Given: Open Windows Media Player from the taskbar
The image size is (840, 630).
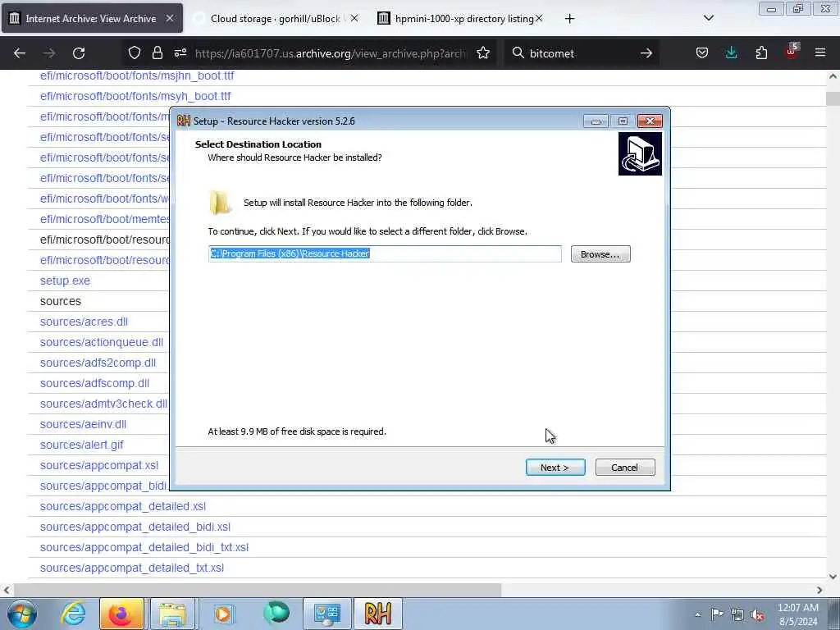Looking at the screenshot, I should [223, 614].
